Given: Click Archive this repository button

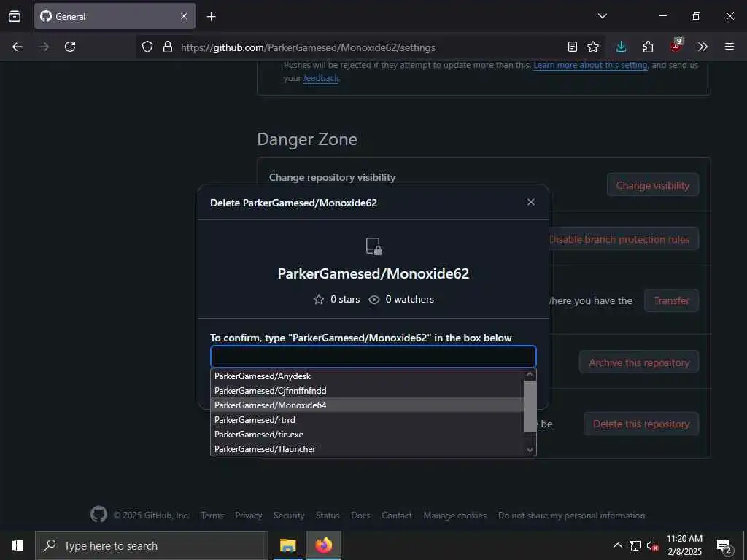Looking at the screenshot, I should [x=639, y=362].
